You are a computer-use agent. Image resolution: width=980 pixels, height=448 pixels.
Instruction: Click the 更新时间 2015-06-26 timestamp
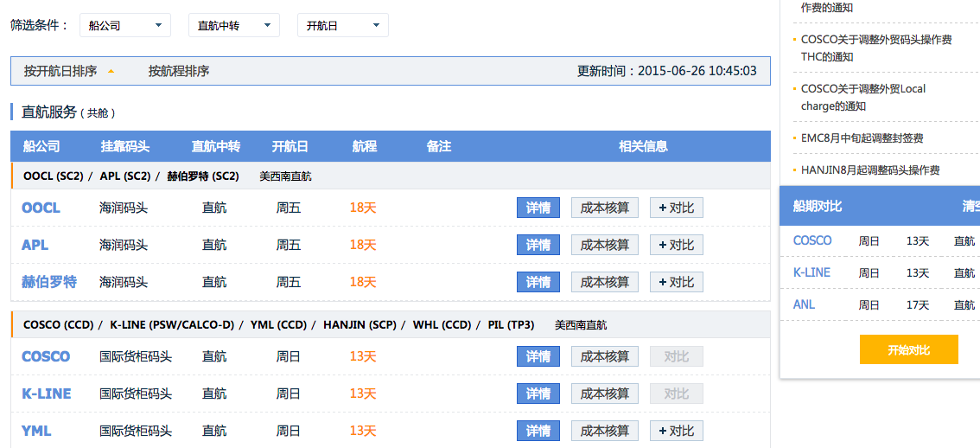coord(667,71)
